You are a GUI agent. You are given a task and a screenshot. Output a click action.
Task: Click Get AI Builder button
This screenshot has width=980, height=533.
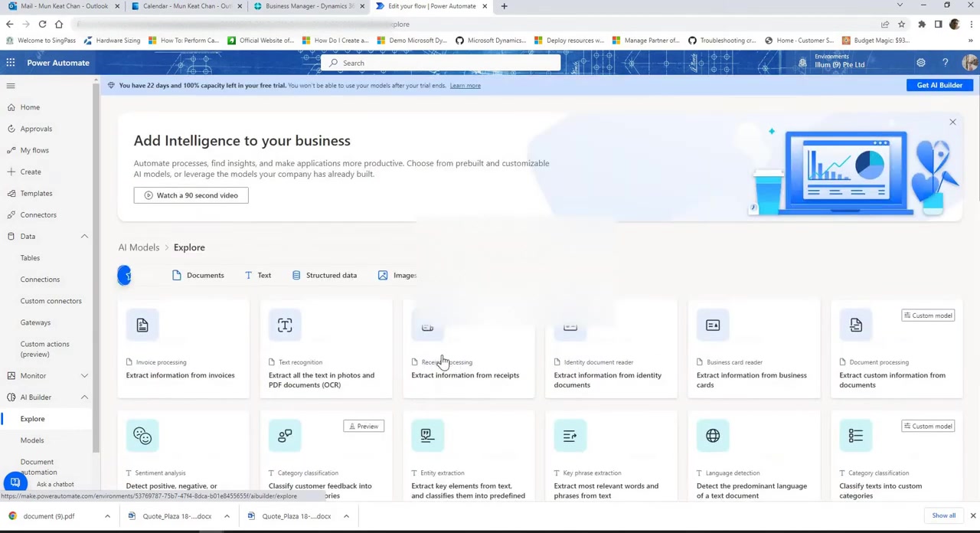[x=939, y=85]
